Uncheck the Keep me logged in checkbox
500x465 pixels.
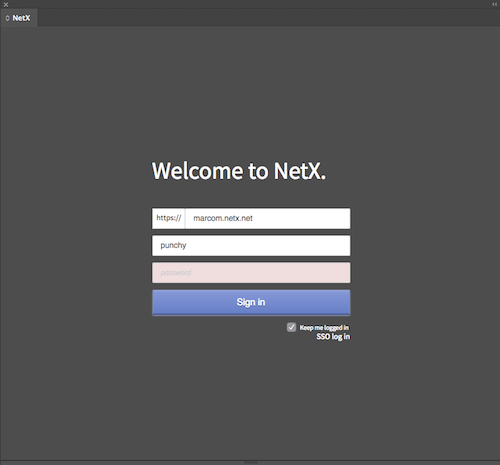[291, 327]
